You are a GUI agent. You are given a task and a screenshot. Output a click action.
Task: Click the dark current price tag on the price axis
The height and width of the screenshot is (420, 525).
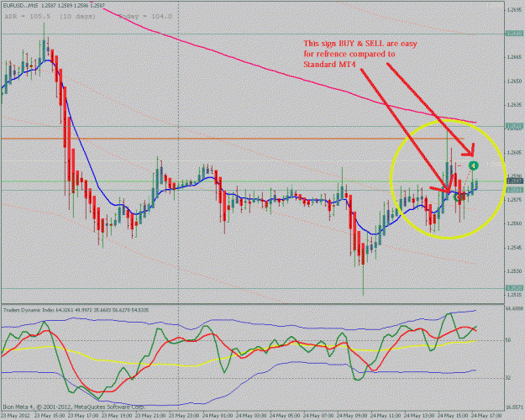[514, 181]
